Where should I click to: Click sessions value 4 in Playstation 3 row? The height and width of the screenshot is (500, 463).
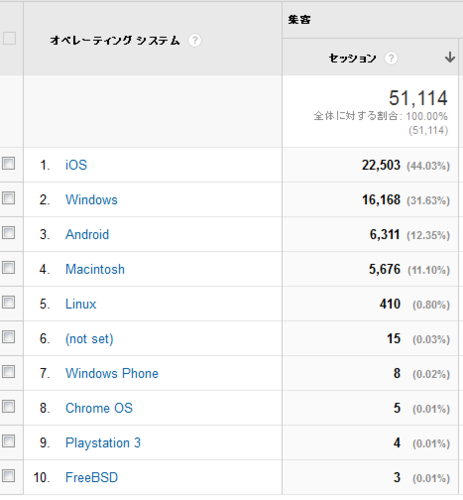(x=397, y=443)
